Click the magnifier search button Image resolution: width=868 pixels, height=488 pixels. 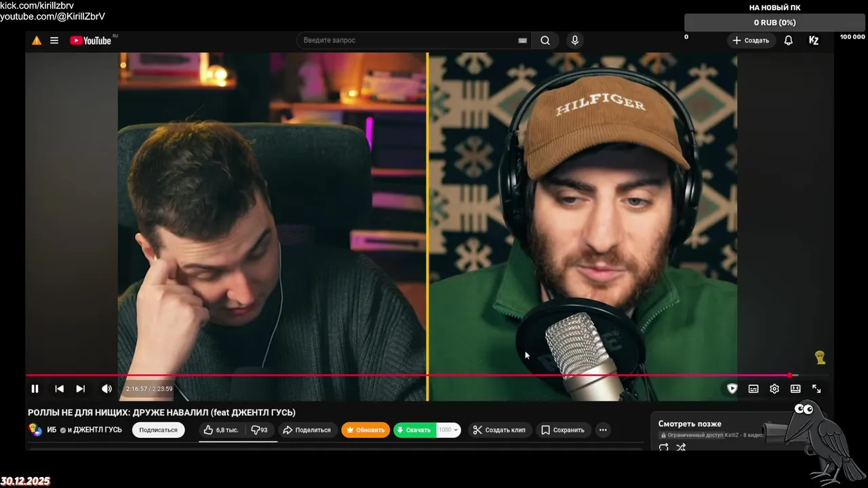pyautogui.click(x=545, y=41)
